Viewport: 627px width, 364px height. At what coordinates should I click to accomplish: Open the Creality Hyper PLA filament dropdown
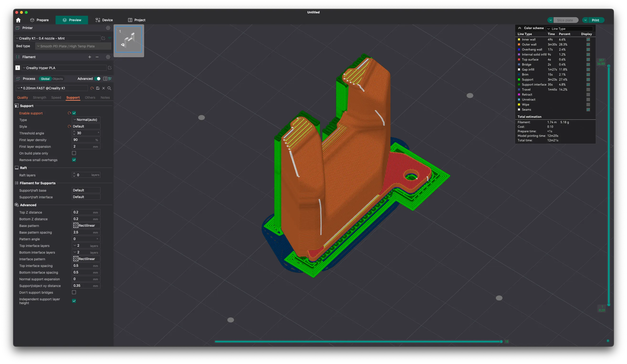pos(64,68)
